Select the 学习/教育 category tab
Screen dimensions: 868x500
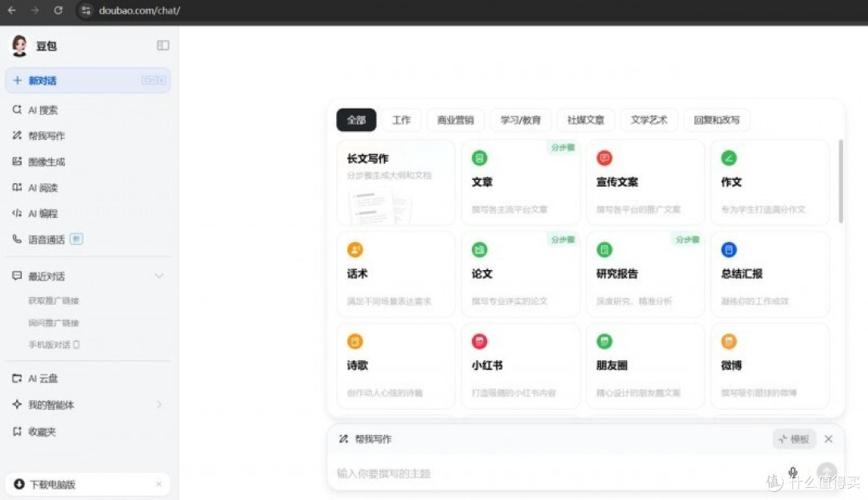520,120
